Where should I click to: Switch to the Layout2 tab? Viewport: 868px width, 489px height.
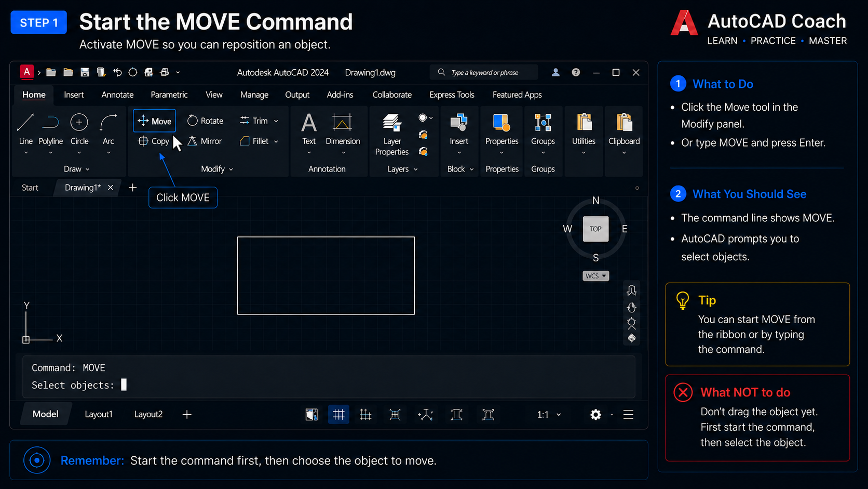148,414
